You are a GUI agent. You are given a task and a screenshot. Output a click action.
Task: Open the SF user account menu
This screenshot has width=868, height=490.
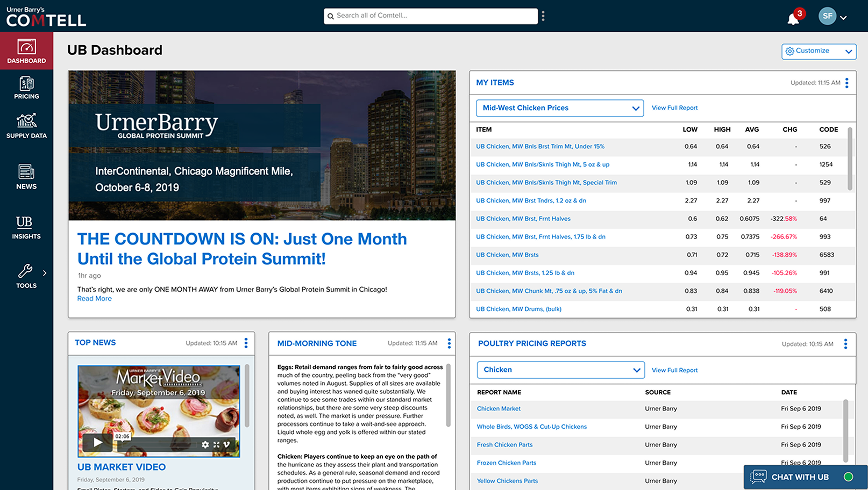[x=833, y=16]
